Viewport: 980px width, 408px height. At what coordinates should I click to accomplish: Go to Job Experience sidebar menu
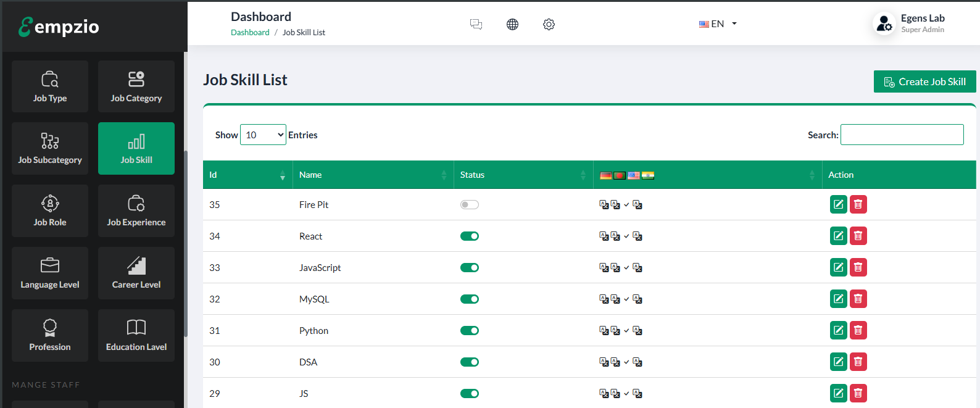136,210
